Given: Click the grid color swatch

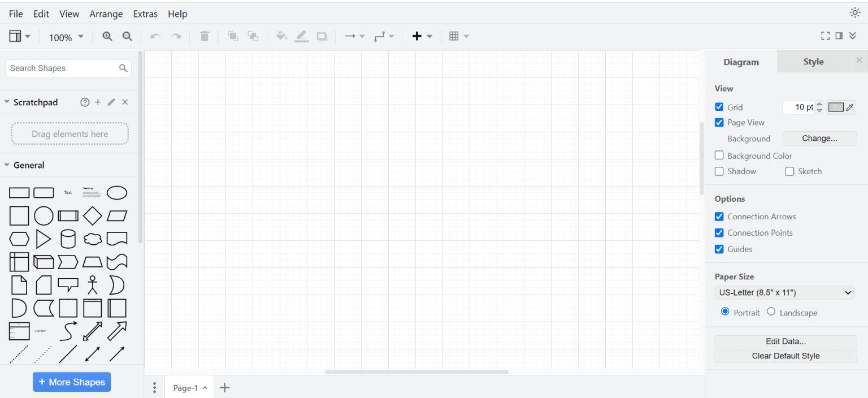Looking at the screenshot, I should point(837,107).
